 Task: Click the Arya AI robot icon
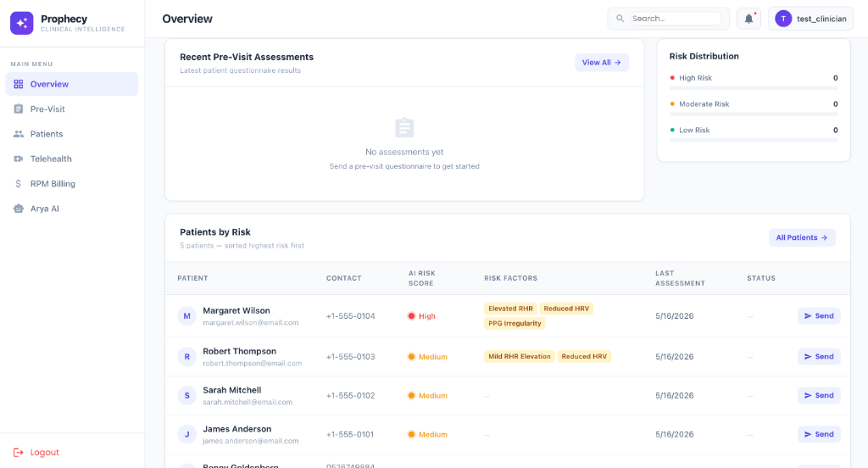coord(19,209)
